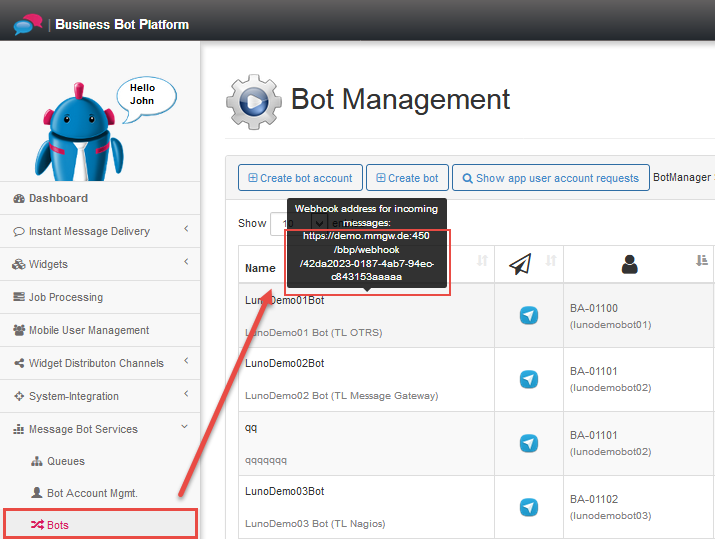Click the Create bot account button
The height and width of the screenshot is (539, 715).
tap(300, 178)
